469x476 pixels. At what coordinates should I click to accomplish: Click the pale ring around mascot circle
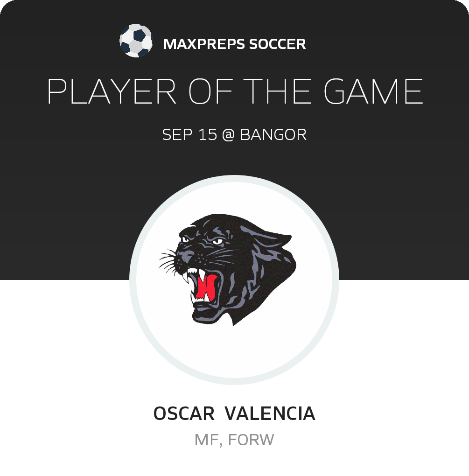[133, 280]
